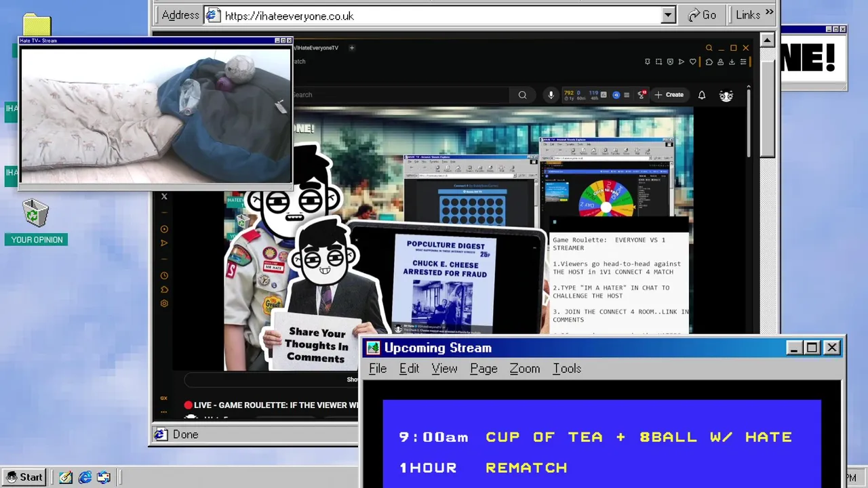Click LIVE - GAME ROULETTE stream title

276,405
